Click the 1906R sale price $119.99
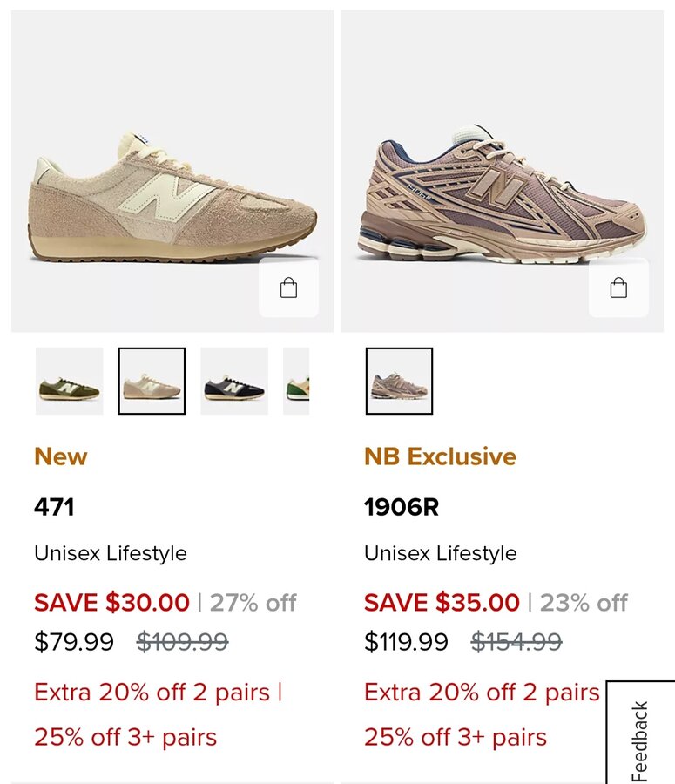This screenshot has width=675, height=784. 406,642
